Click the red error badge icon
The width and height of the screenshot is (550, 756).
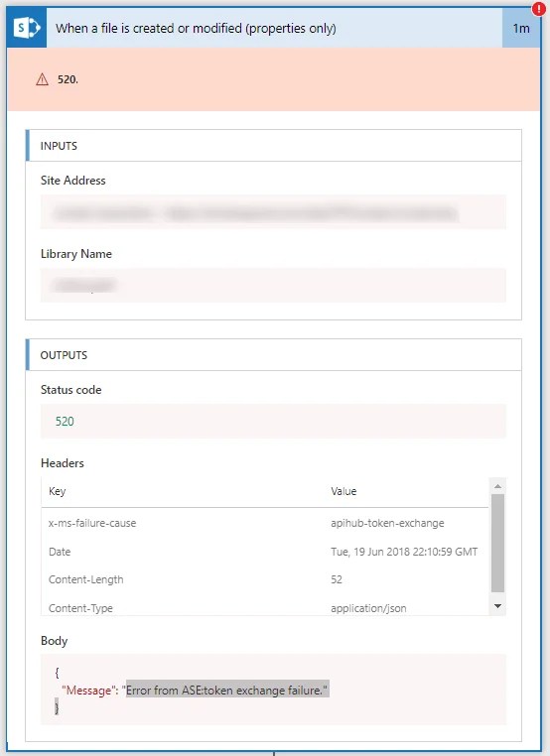tap(539, 9)
